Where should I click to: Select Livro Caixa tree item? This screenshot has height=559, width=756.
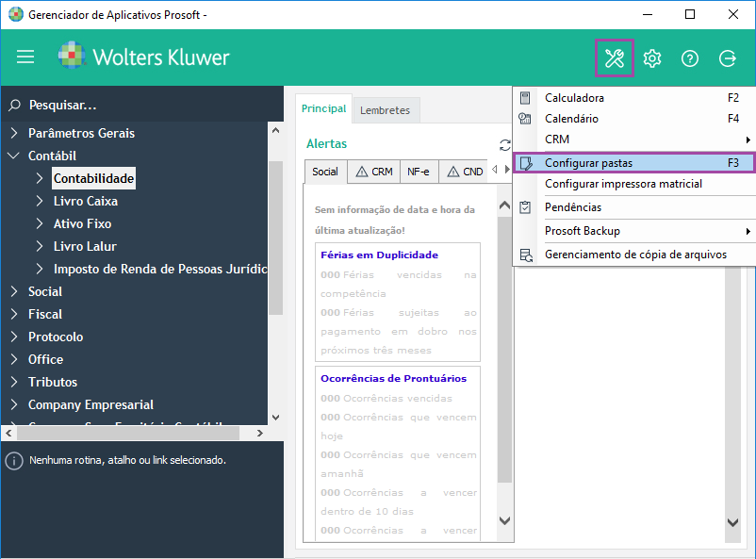pyautogui.click(x=86, y=201)
